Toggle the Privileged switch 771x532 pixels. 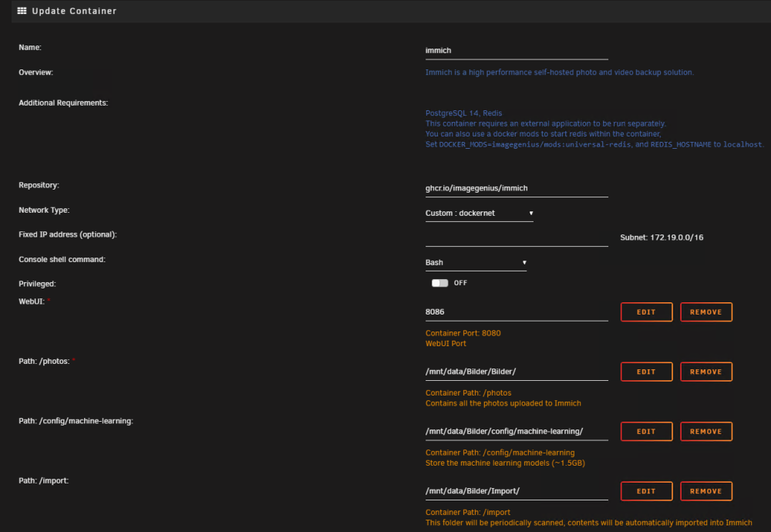[439, 283]
